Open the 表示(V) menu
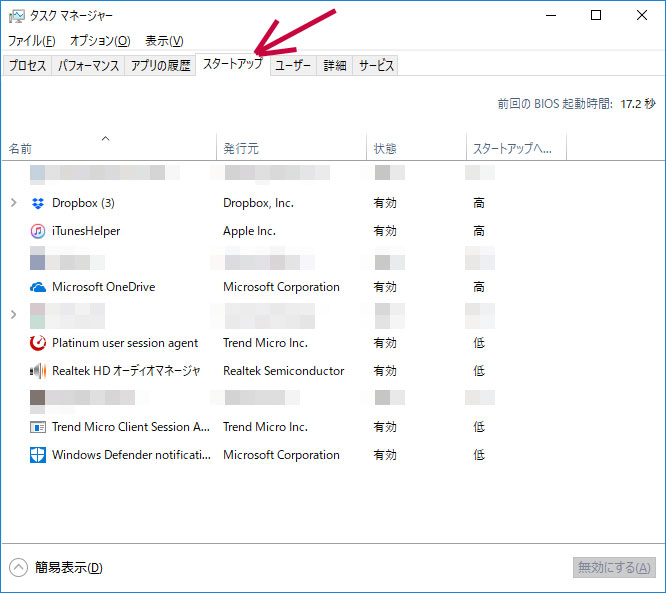The width and height of the screenshot is (666, 593). click(x=164, y=41)
